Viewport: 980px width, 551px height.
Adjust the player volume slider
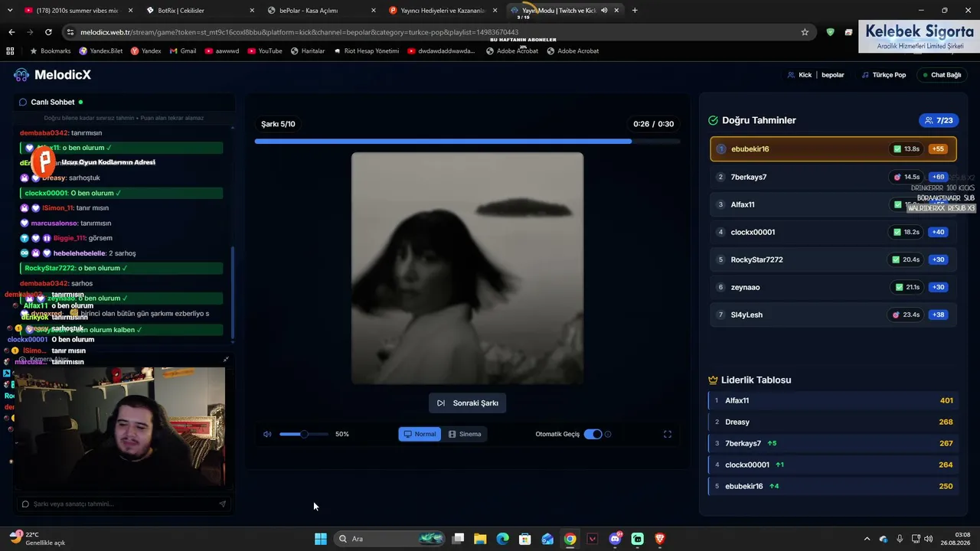tap(304, 434)
